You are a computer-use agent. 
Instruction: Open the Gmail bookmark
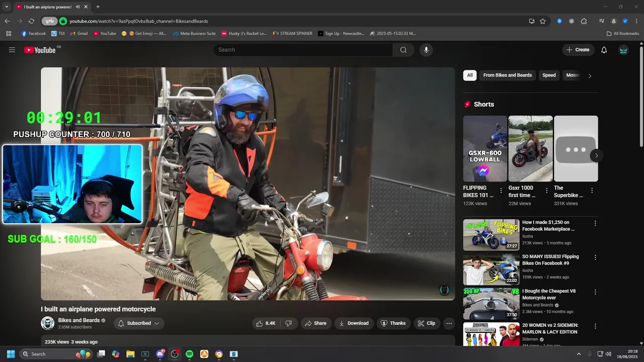(x=79, y=34)
